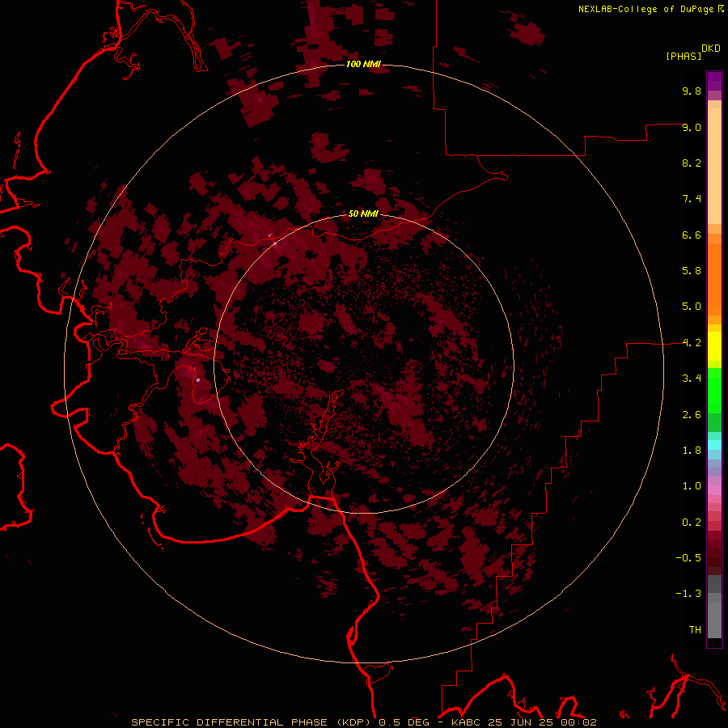Click the 100 NMI range ring label
728x728 pixels.
[x=363, y=64]
